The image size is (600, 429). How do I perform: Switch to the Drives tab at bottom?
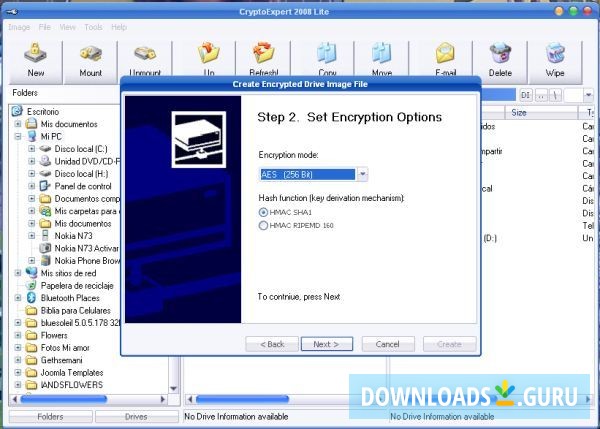136,417
